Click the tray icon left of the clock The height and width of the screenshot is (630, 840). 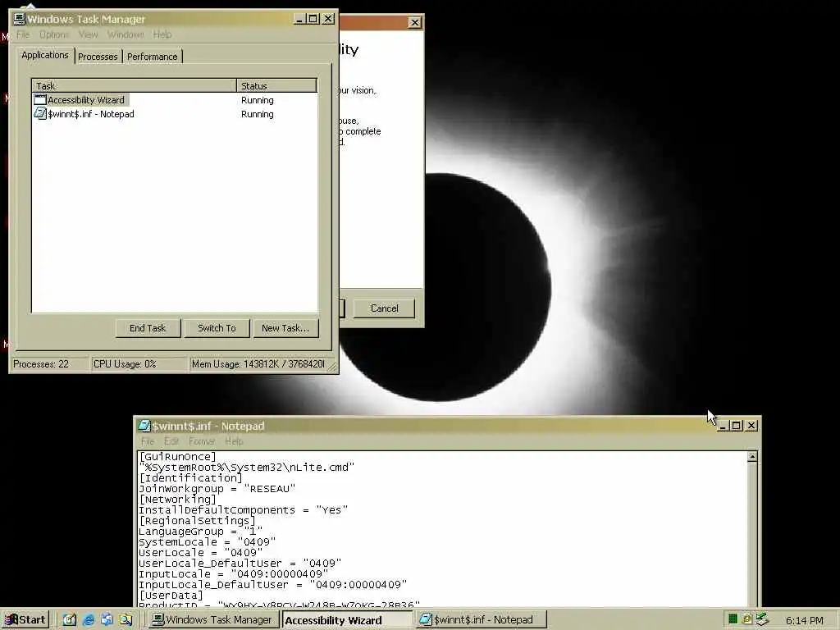[x=762, y=619]
